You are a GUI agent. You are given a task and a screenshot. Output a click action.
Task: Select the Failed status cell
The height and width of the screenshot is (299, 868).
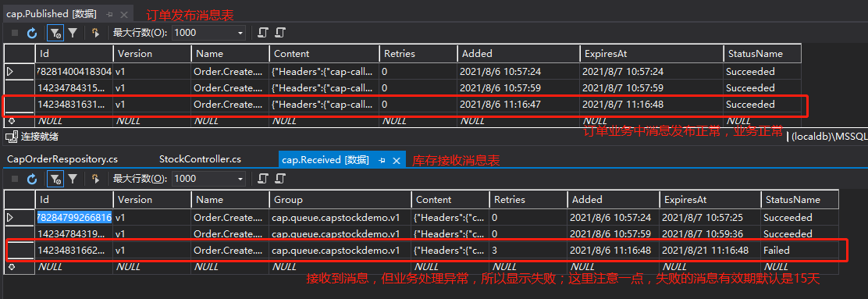click(x=799, y=251)
